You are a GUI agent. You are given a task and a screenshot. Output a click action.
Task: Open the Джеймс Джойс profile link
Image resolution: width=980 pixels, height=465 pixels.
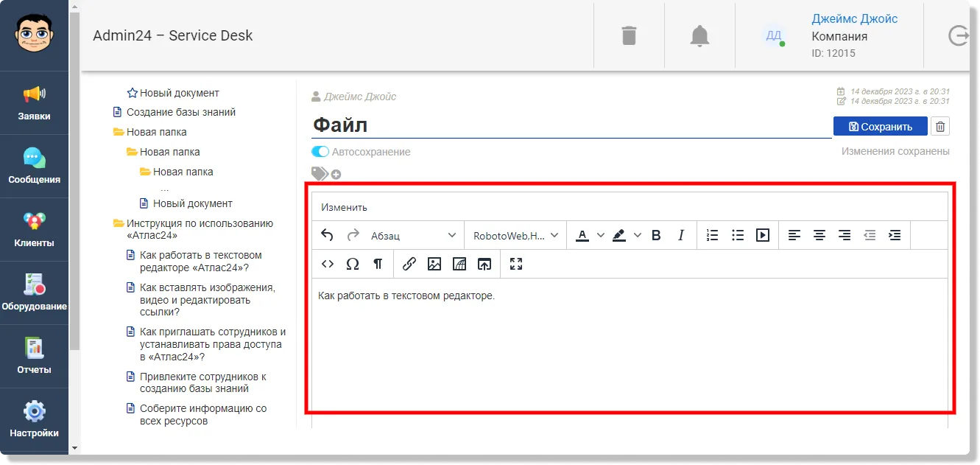855,18
